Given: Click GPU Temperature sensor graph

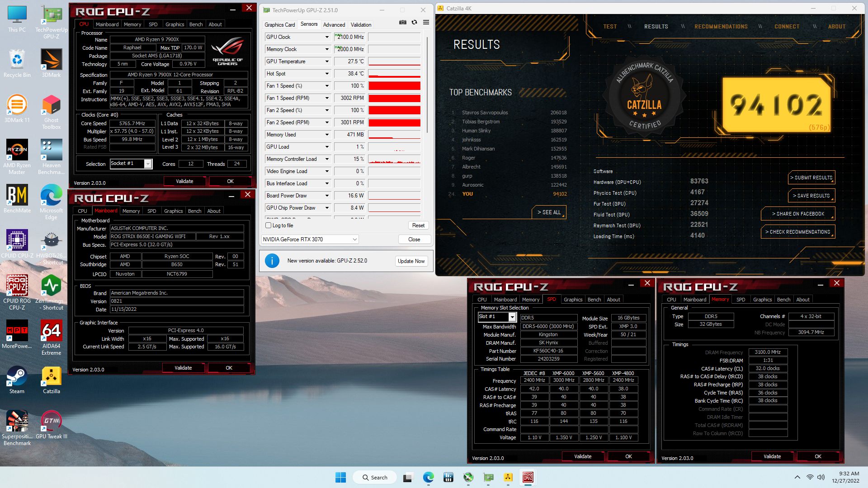Looking at the screenshot, I should [x=394, y=61].
